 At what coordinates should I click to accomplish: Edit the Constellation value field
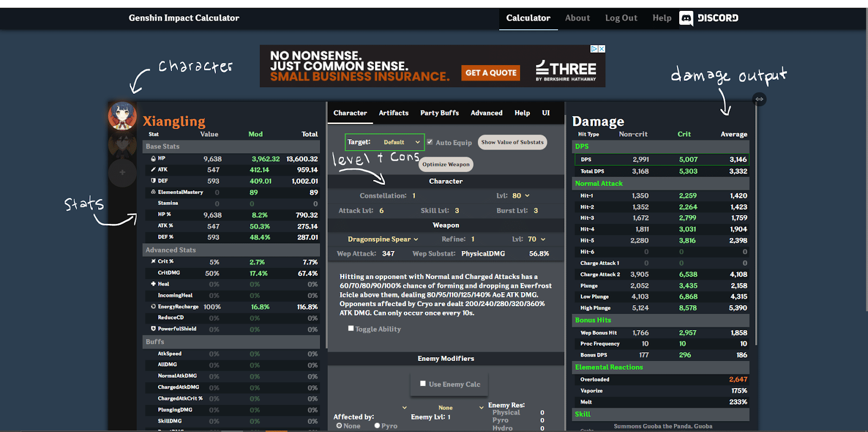click(x=414, y=196)
